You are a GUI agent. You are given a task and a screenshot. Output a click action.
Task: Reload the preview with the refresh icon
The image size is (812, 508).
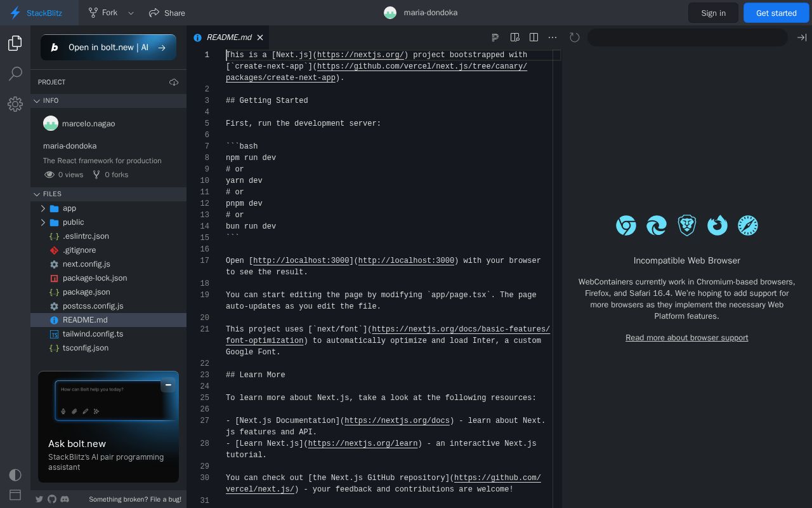[x=575, y=37]
